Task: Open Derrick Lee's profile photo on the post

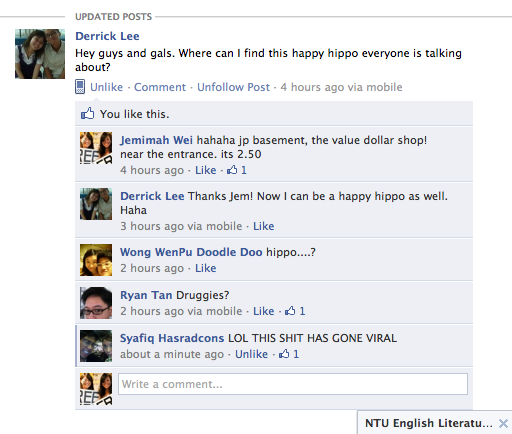Action: (40, 54)
